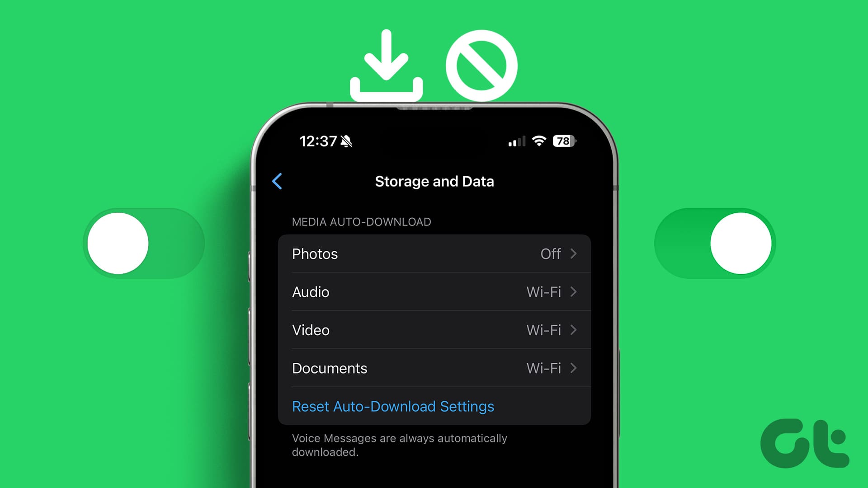868x488 pixels.
Task: Tap the Video Wi-Fi row item
Action: [x=434, y=329]
